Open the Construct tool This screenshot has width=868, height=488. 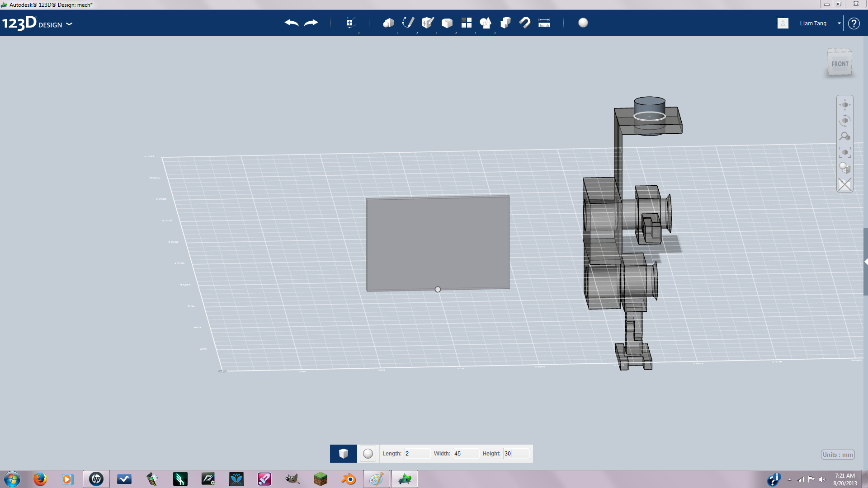pos(428,23)
